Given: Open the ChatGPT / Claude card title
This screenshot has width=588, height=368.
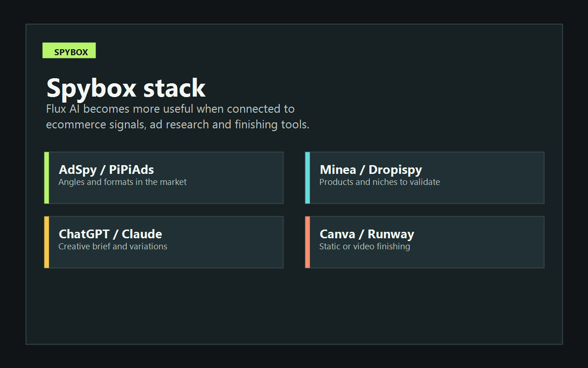Looking at the screenshot, I should pyautogui.click(x=110, y=234).
